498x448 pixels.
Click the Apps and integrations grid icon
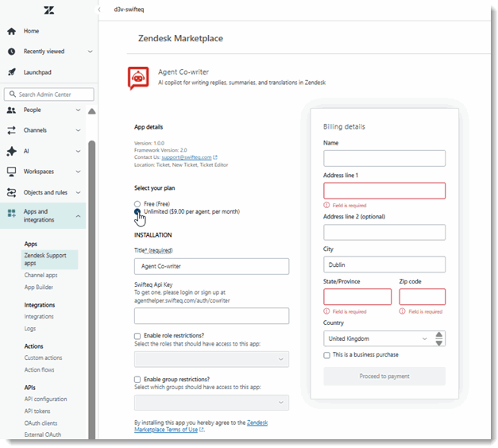click(11, 213)
